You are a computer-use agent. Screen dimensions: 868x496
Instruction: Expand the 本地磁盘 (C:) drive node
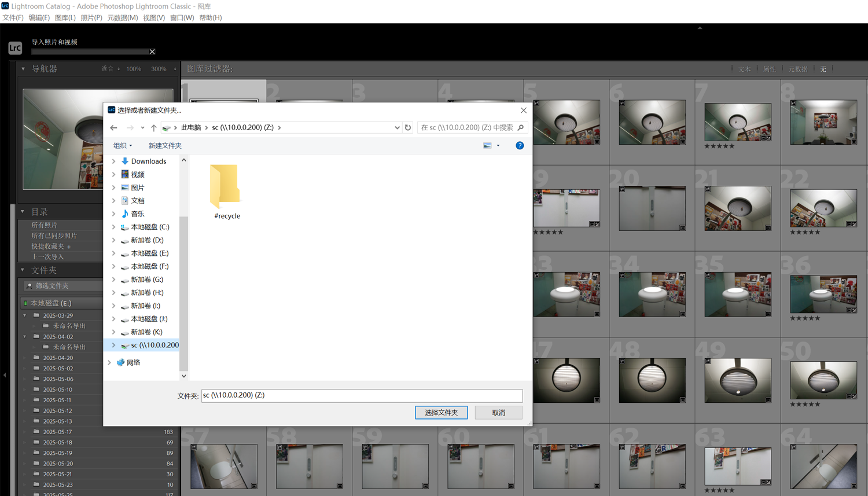113,227
